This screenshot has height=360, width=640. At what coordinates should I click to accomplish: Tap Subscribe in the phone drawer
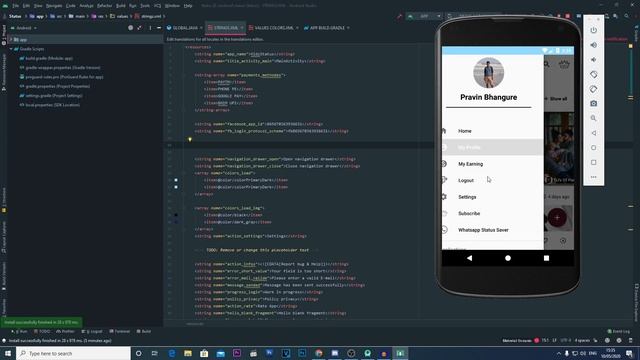[x=492, y=213]
